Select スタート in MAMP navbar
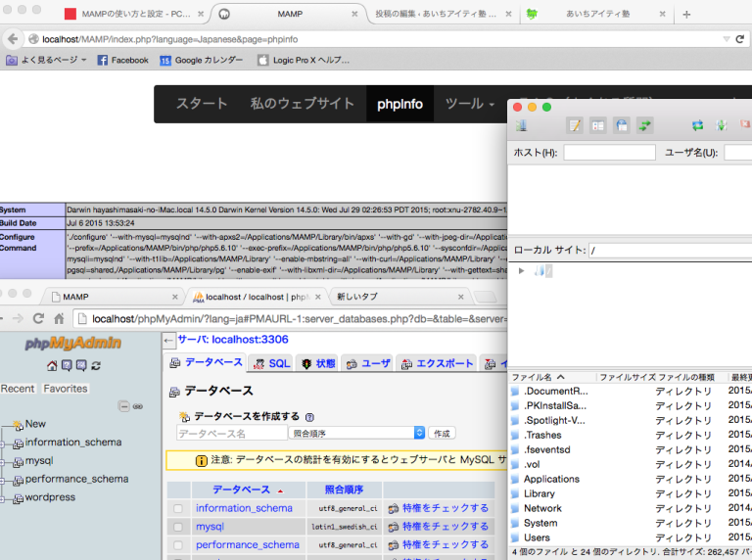 (x=202, y=104)
